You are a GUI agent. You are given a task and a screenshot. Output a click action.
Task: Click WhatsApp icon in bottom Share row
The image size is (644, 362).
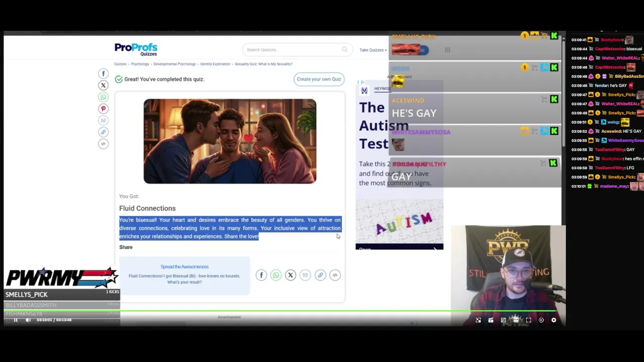coord(276,275)
